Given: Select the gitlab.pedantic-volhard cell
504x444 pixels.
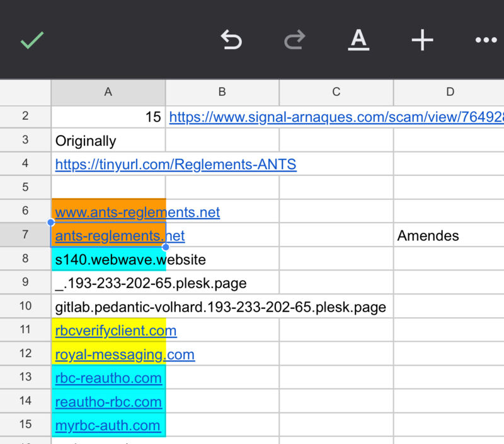Looking at the screenshot, I should click(108, 307).
